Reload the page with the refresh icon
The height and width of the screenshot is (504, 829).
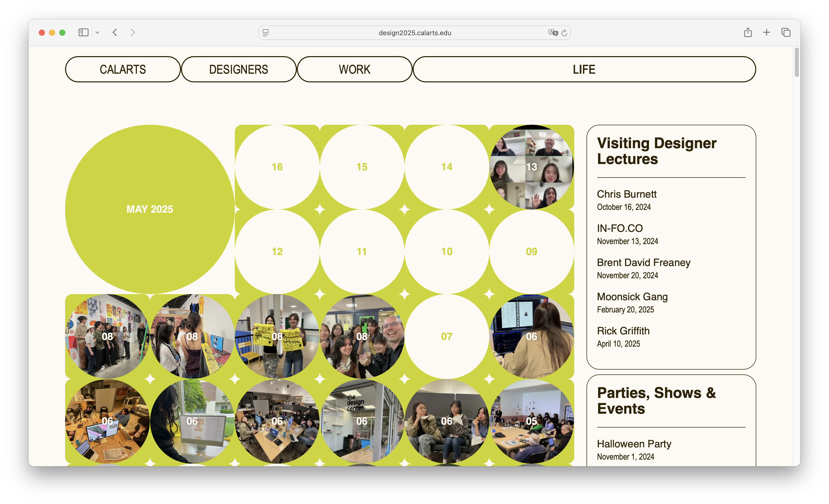pyautogui.click(x=564, y=33)
